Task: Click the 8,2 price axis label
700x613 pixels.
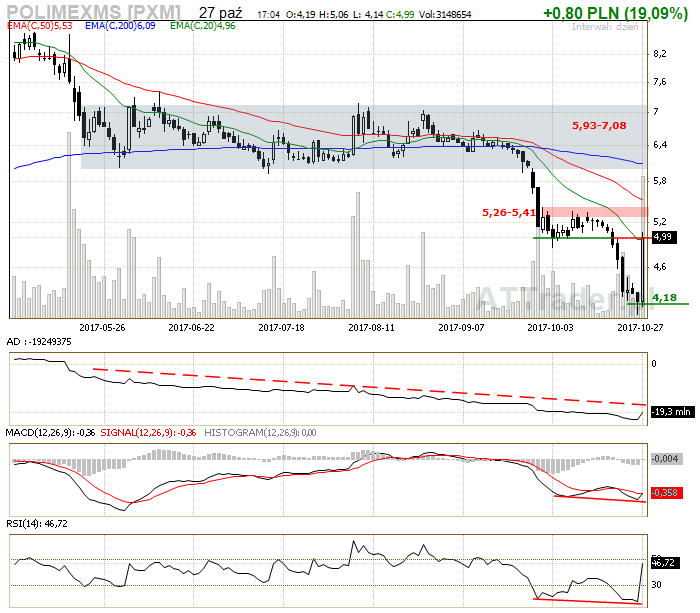Action: tap(660, 54)
